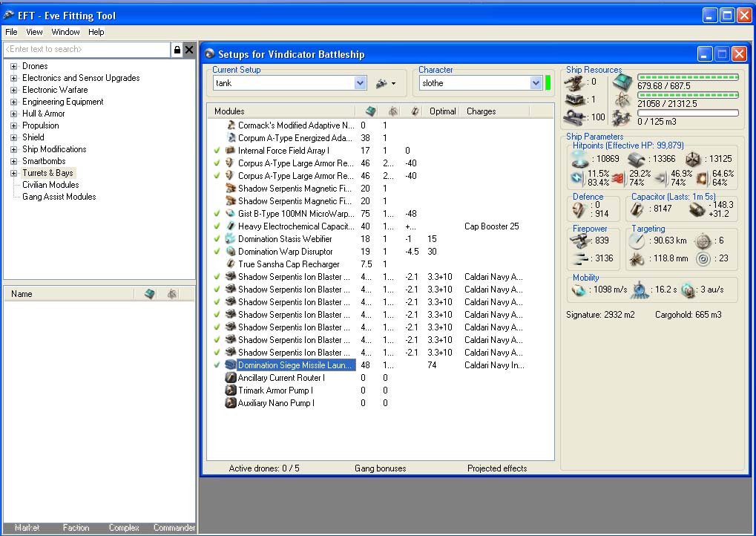Toggle checkmark on Internal Force Field Array I
This screenshot has width=756, height=536.
tap(217, 151)
